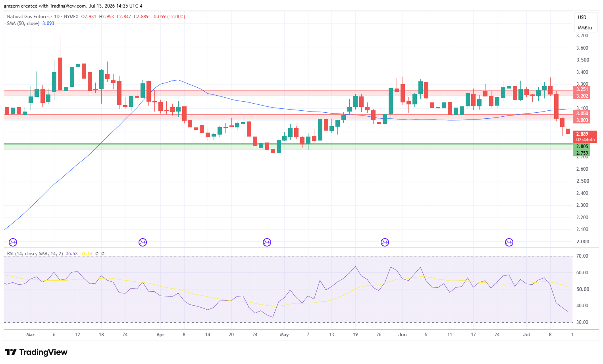The width and height of the screenshot is (603, 364).
Task: Click the 70.00 level on the RSI scale
Action: 582,256
